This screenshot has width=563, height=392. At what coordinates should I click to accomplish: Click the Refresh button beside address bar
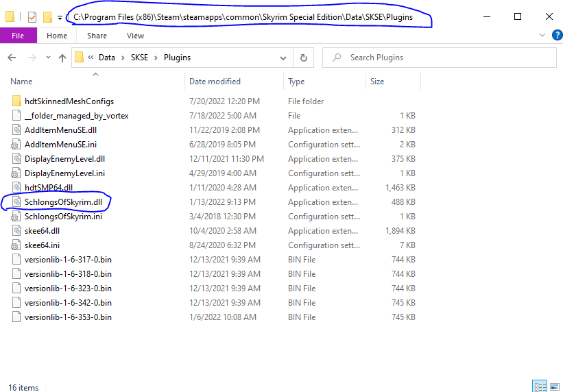click(304, 58)
